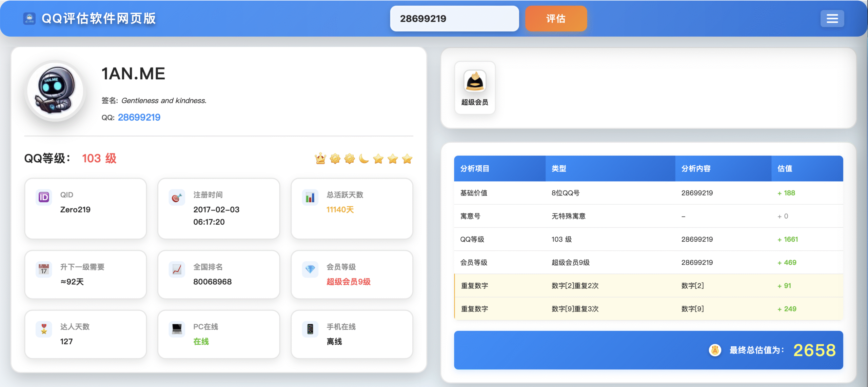Click the 全国排名 trend chart icon
Viewport: 868px width, 387px height.
point(177,269)
